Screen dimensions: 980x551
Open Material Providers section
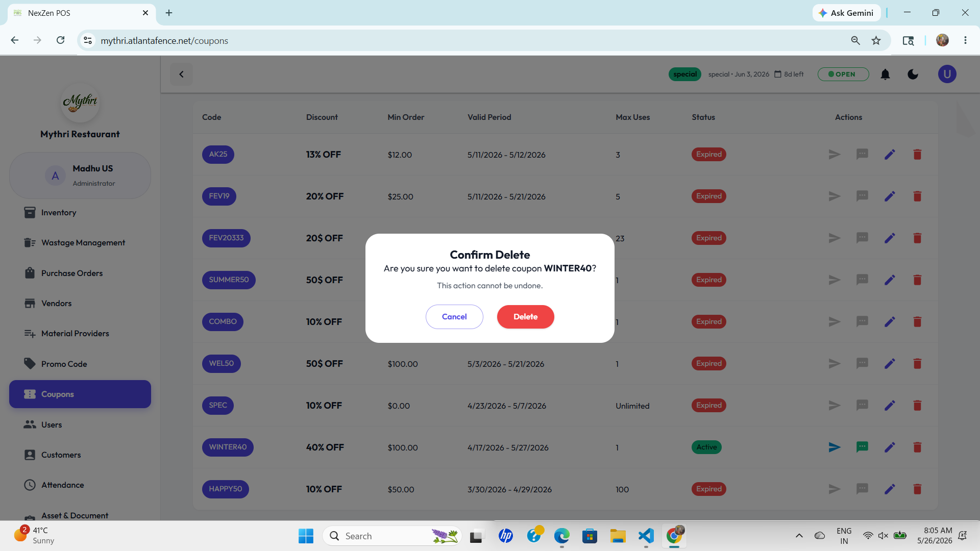click(x=80, y=334)
